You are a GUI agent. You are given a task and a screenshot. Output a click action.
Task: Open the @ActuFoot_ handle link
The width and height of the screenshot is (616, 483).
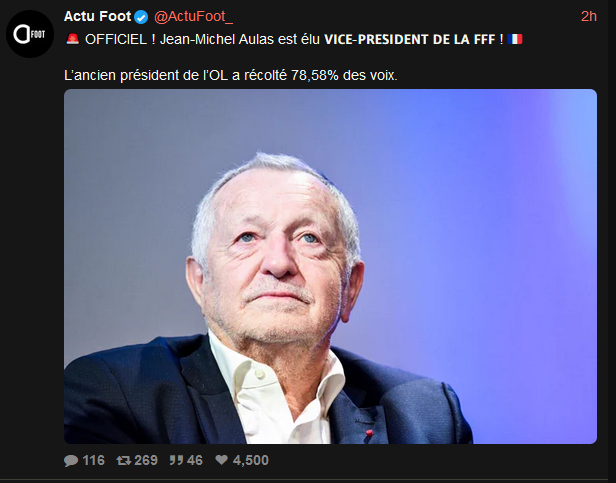point(193,17)
